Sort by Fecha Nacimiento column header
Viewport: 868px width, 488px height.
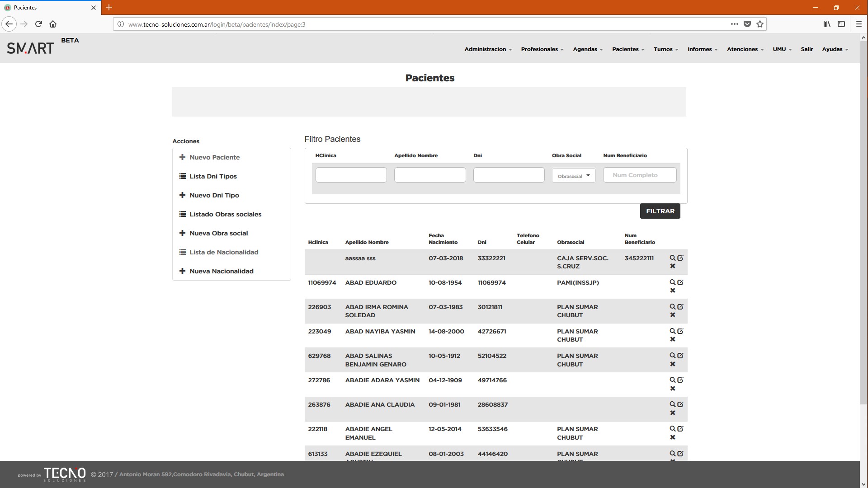(x=443, y=239)
